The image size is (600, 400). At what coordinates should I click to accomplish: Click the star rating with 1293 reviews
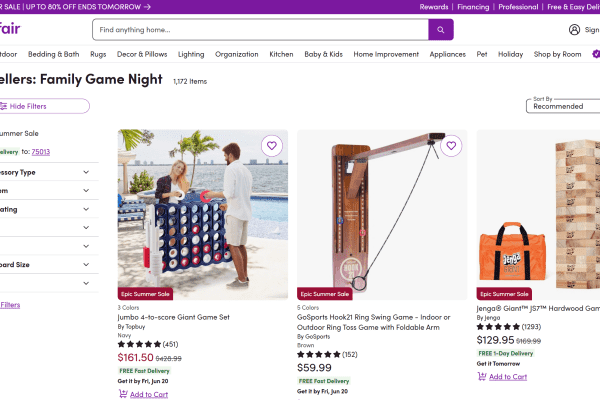[509, 327]
